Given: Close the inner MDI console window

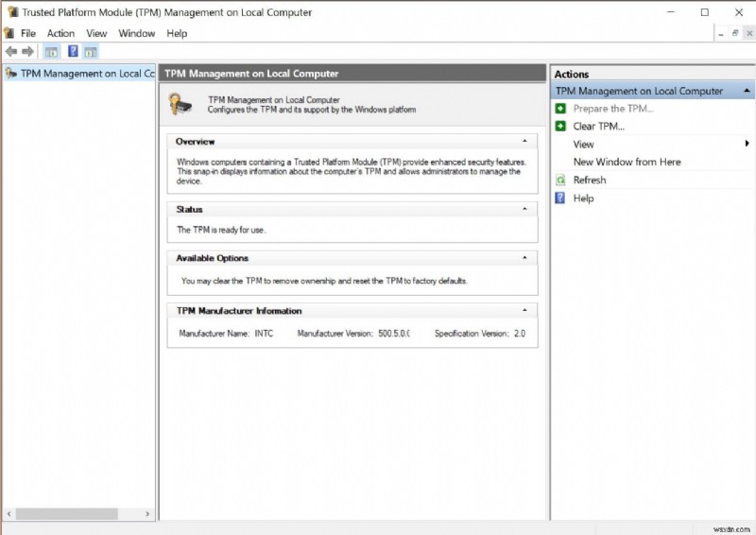Looking at the screenshot, I should pos(749,33).
